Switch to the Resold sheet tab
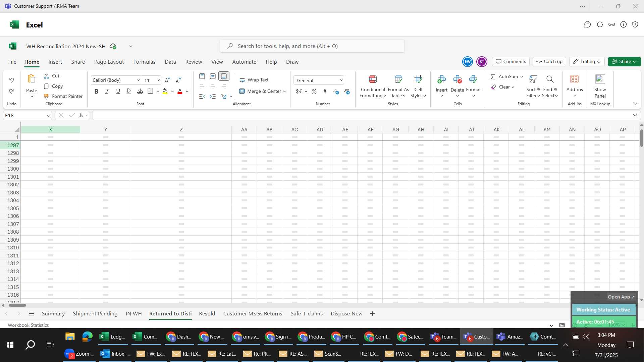The image size is (644, 362). tap(207, 313)
